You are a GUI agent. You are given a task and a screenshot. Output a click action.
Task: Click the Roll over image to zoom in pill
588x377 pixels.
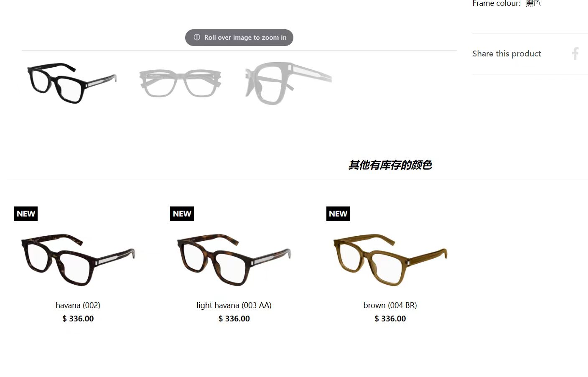(239, 38)
